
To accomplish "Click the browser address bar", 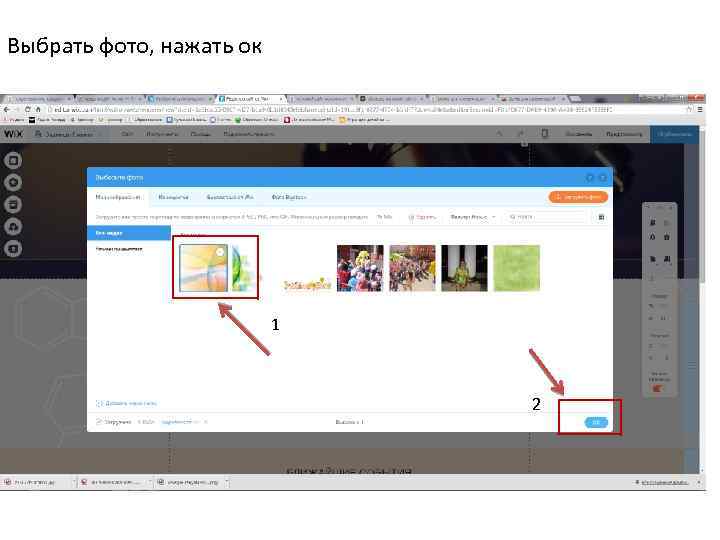I will click(x=365, y=109).
